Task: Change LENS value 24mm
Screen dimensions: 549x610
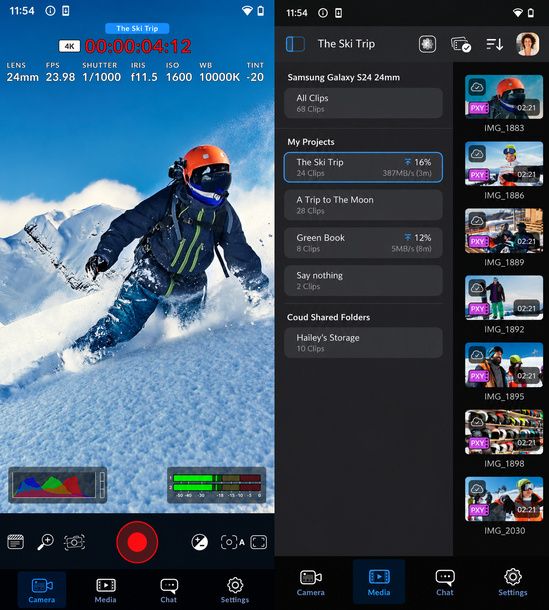Action: pos(23,77)
